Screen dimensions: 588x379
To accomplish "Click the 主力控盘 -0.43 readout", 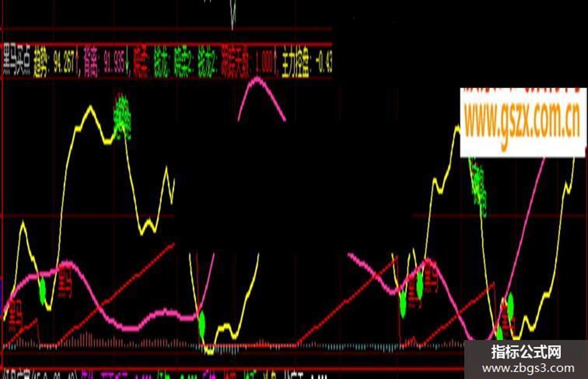I will (307, 62).
